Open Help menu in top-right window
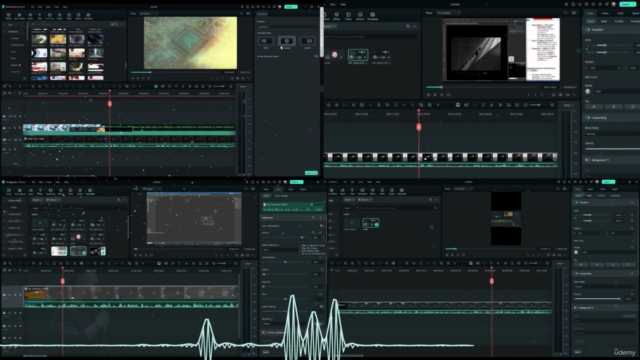Image resolution: width=640 pixels, height=360 pixels. 343,4
